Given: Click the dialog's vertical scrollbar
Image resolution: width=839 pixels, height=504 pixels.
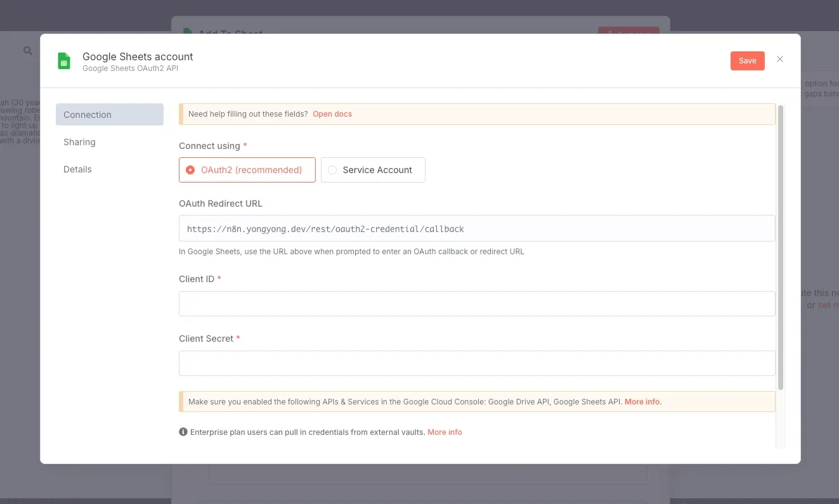Looking at the screenshot, I should pos(781,247).
